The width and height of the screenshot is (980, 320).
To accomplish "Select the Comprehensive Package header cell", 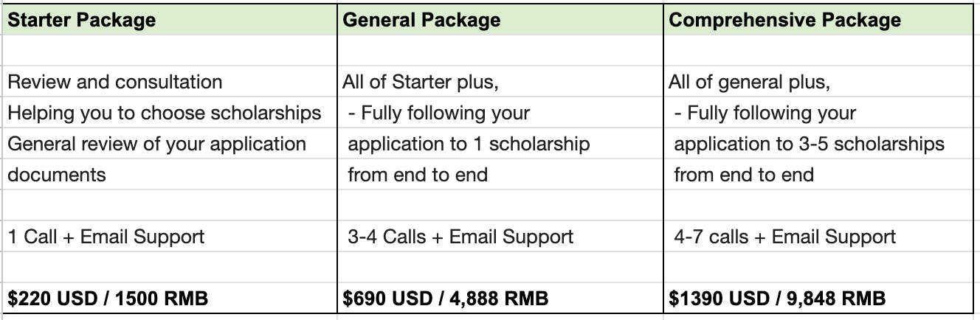I will pyautogui.click(x=784, y=20).
